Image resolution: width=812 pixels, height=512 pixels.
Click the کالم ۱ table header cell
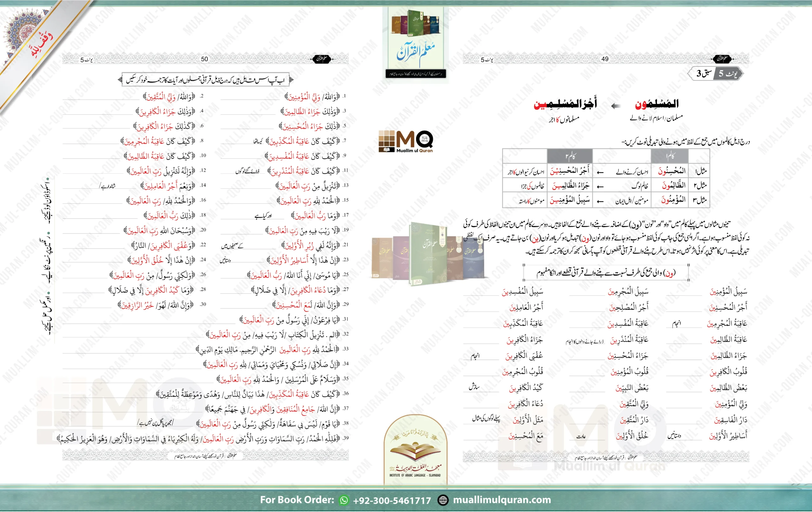point(669,156)
